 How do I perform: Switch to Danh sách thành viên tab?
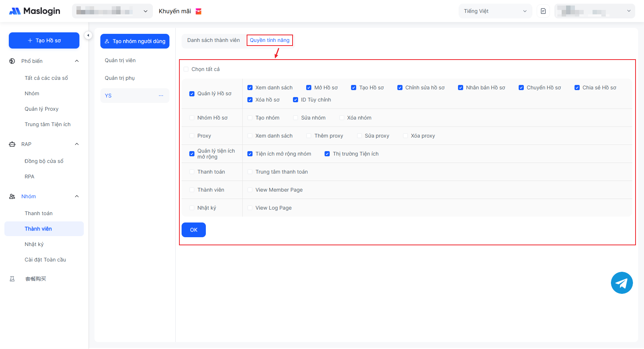coord(213,40)
